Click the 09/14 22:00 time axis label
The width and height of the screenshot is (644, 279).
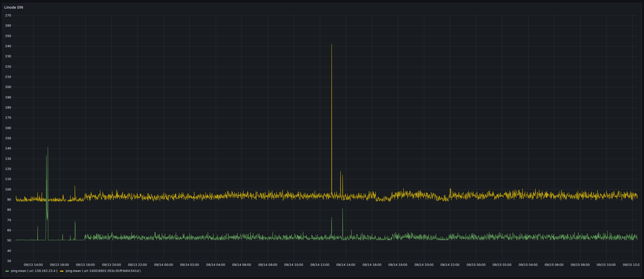click(450, 265)
